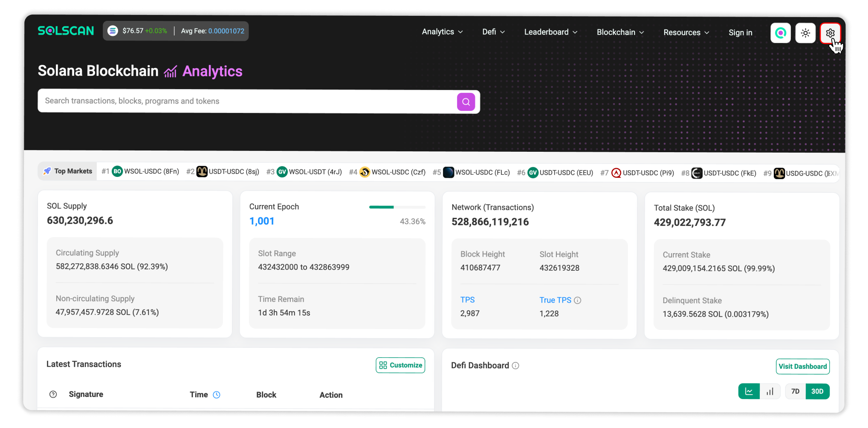Click the Top Markets label

73,171
